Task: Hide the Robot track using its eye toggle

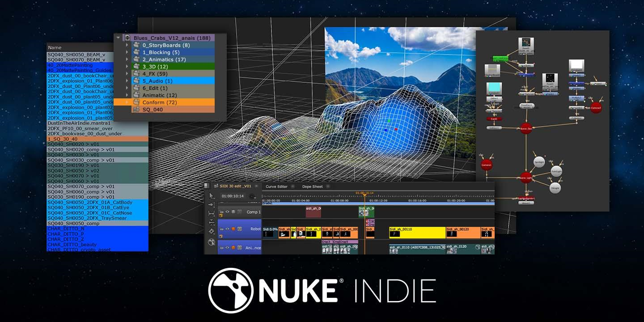Action: (228, 229)
